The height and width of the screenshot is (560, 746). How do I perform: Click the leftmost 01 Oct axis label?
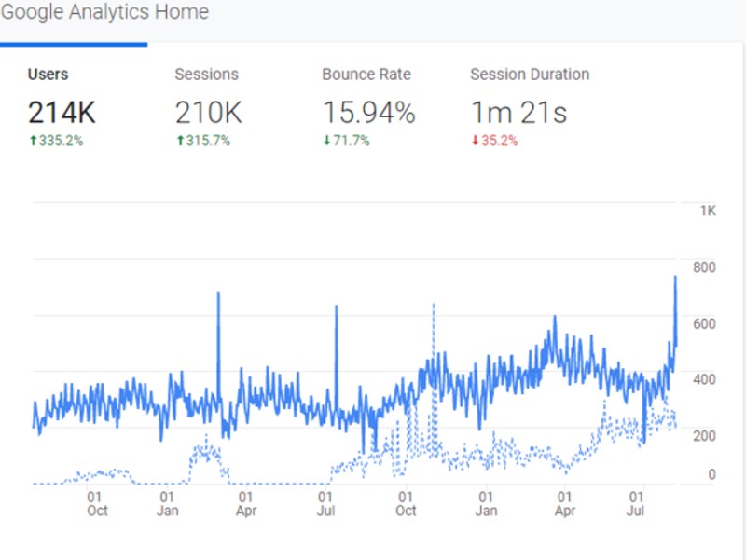click(x=96, y=504)
